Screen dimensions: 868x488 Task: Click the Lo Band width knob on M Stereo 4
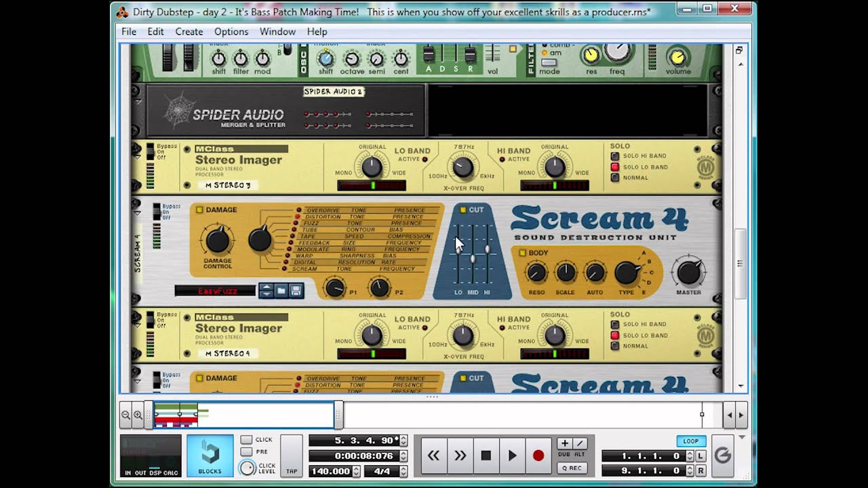point(372,335)
